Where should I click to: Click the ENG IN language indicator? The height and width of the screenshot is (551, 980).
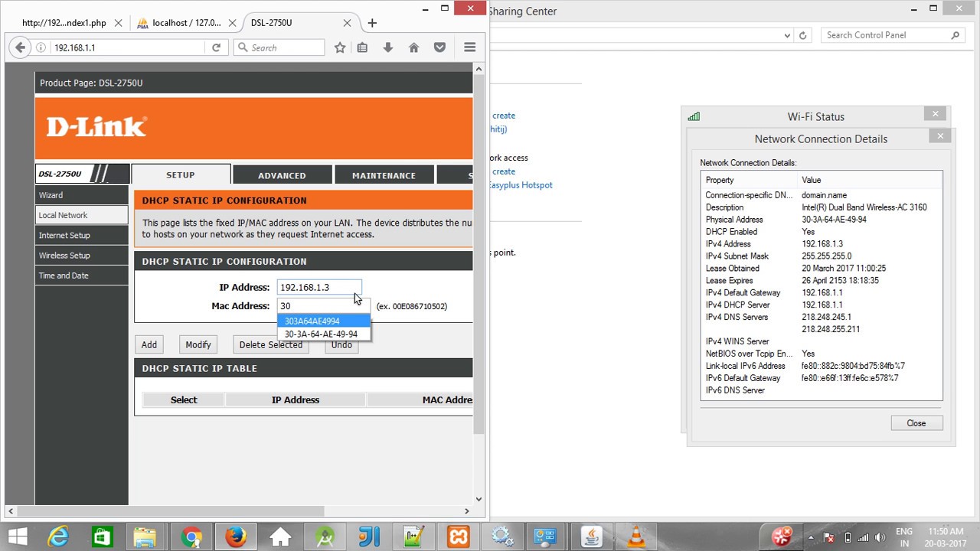click(x=904, y=537)
